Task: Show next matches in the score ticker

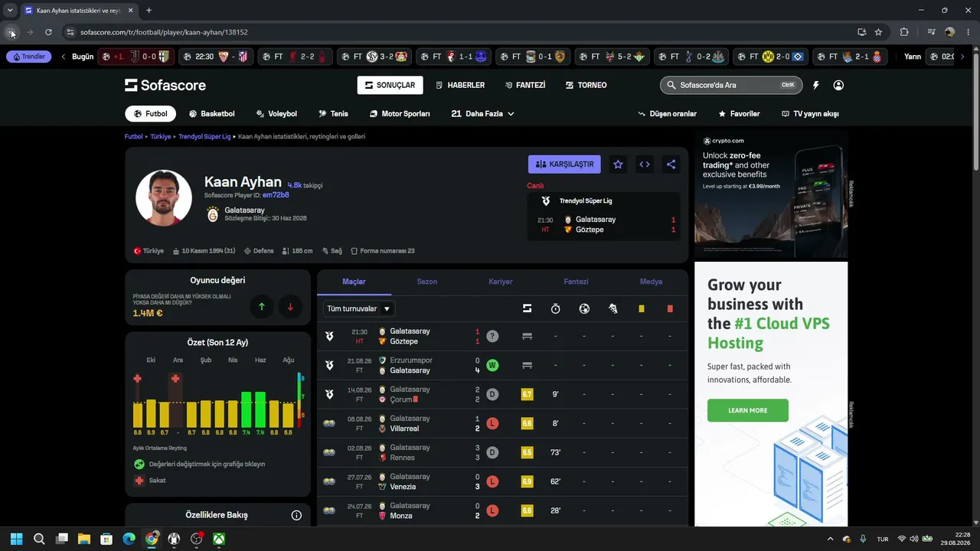Action: pos(962,57)
